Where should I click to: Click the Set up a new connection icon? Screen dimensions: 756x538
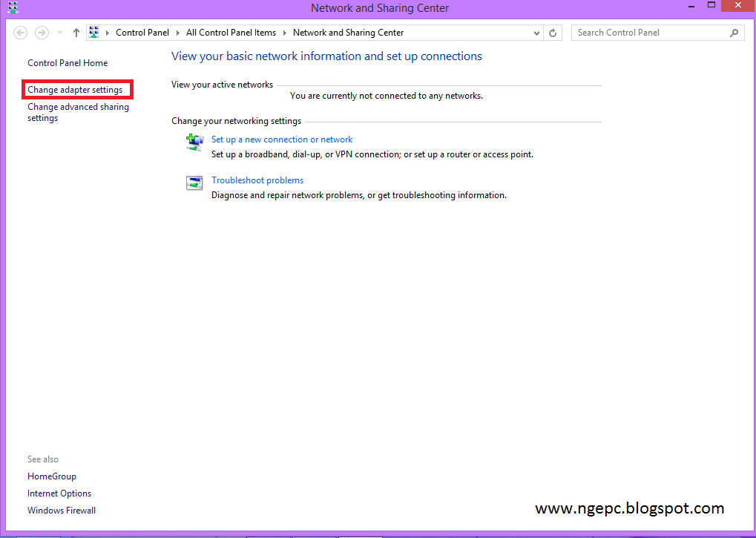coord(194,142)
